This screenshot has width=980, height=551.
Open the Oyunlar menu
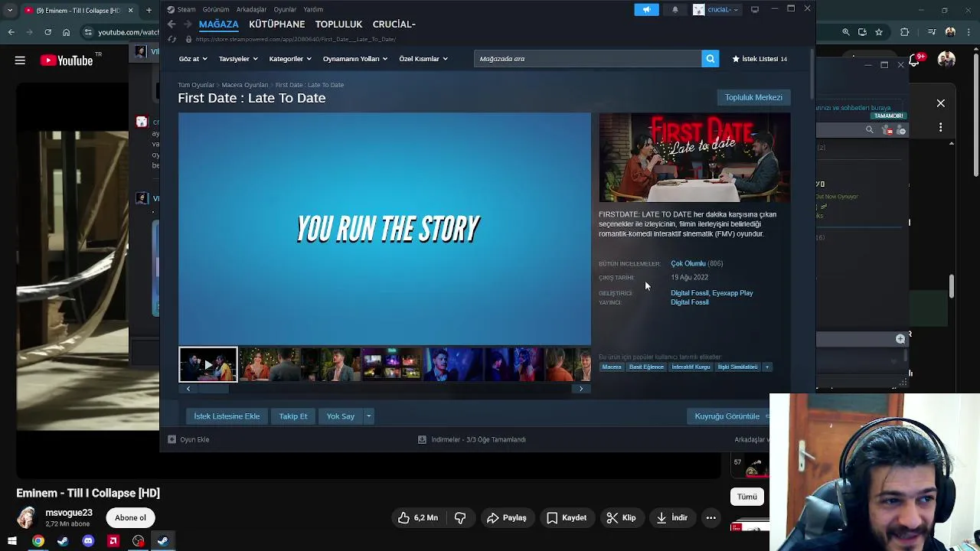(285, 10)
